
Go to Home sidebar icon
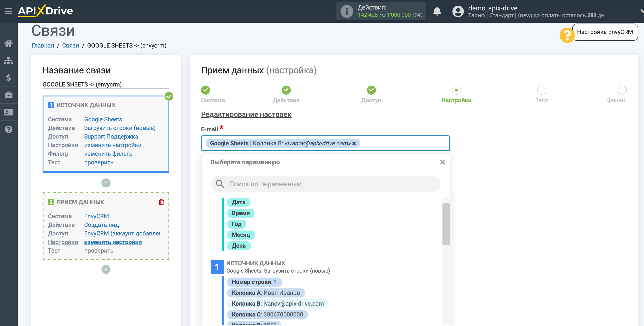pos(9,43)
